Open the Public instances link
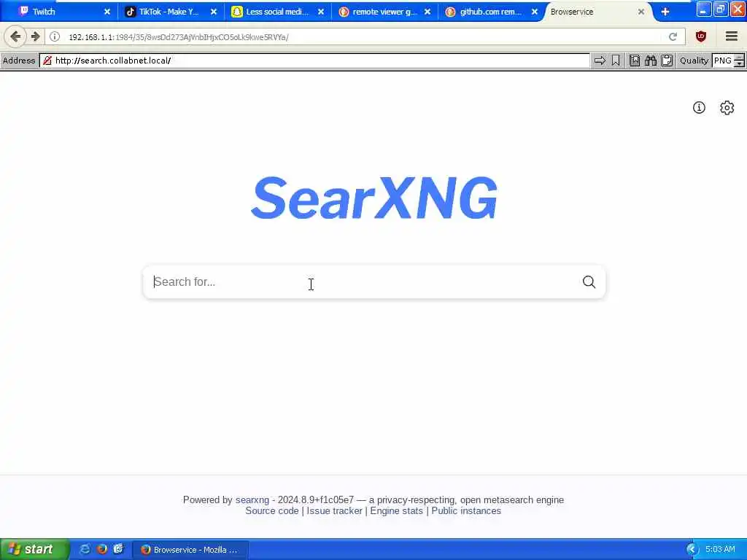The height and width of the screenshot is (560, 747). [466, 511]
